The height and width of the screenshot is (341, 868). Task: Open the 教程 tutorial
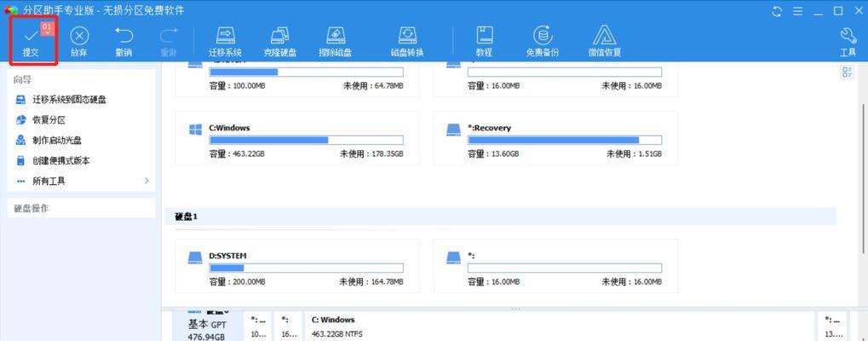click(485, 42)
